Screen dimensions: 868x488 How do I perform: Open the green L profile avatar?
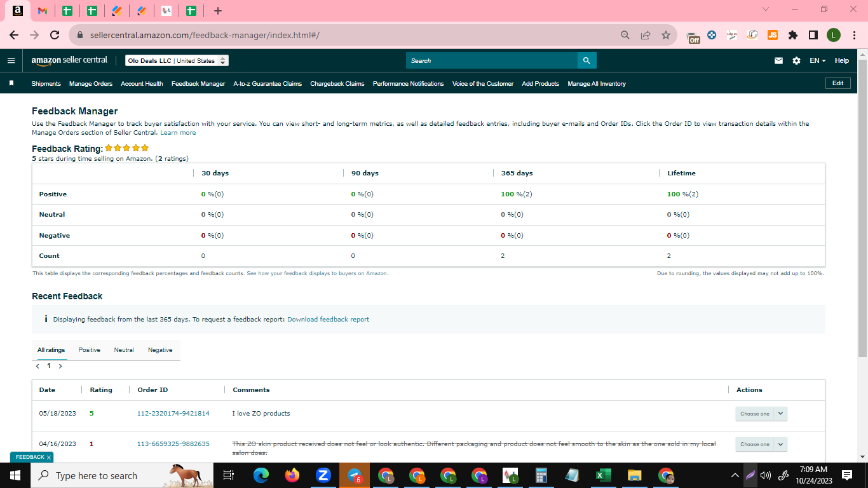point(834,35)
